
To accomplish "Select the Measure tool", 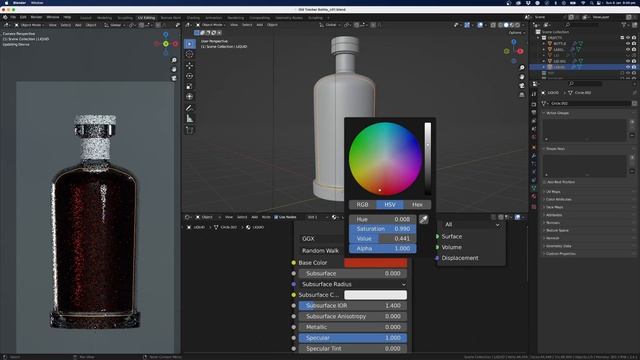I will point(190,119).
